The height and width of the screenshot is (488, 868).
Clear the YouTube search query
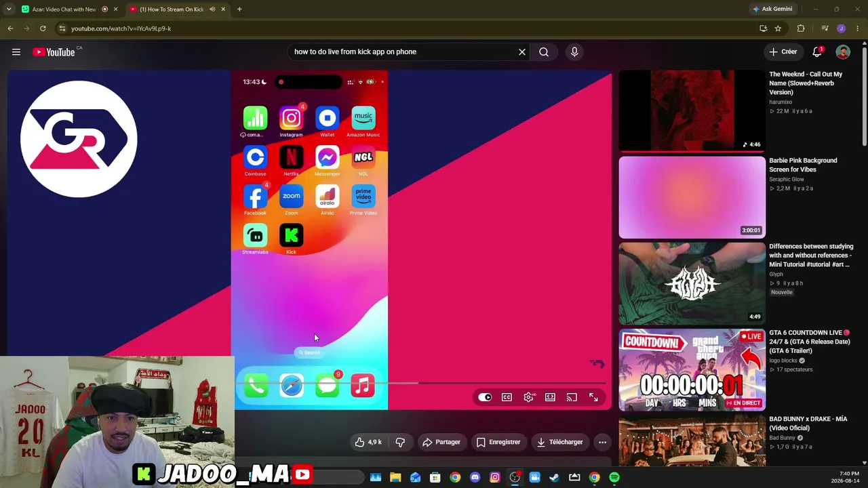pyautogui.click(x=522, y=52)
